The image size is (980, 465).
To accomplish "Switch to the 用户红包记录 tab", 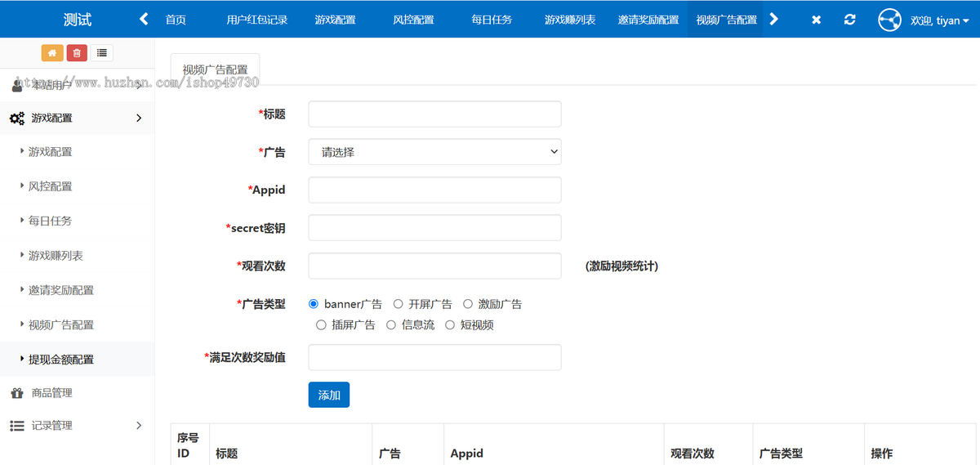I will click(257, 20).
